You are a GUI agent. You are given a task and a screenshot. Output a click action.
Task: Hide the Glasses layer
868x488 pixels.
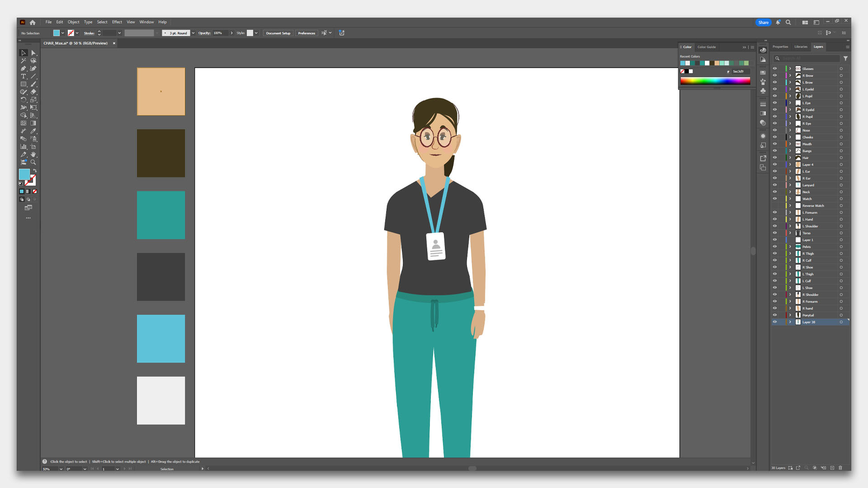coord(775,69)
